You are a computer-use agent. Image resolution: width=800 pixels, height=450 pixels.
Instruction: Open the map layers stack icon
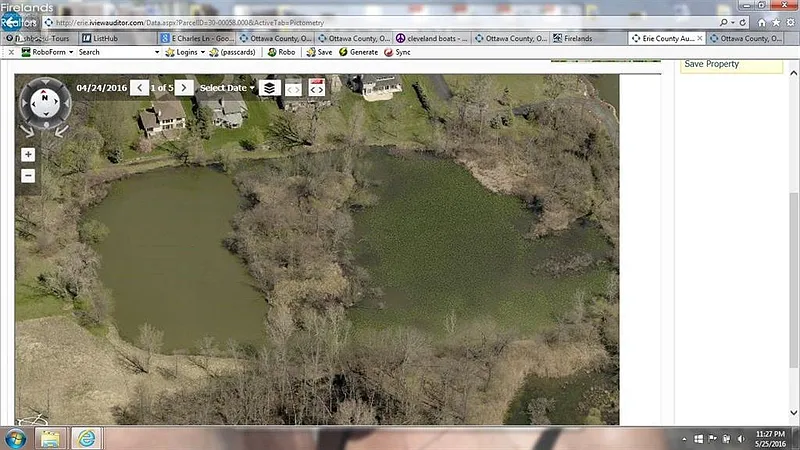point(269,88)
